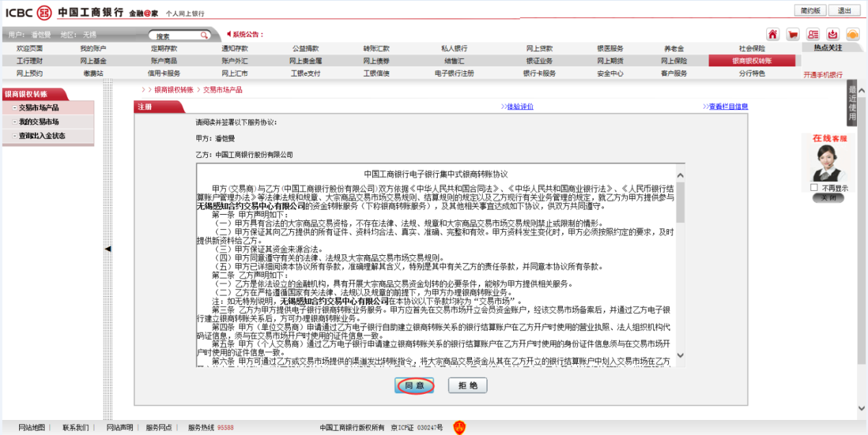This screenshot has height=435, width=868.
Task: Click the 开通手机银行 link
Action: tap(823, 75)
